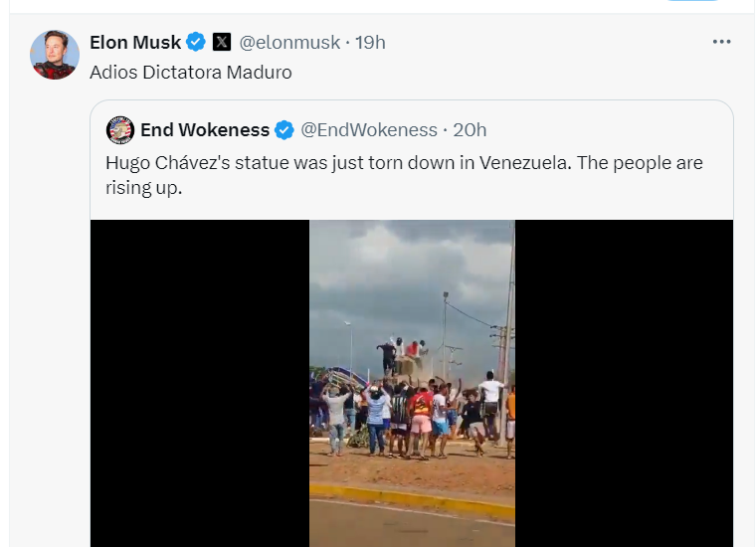Click the End Wokeness avatar
The width and height of the screenshot is (756, 547).
[x=120, y=130]
